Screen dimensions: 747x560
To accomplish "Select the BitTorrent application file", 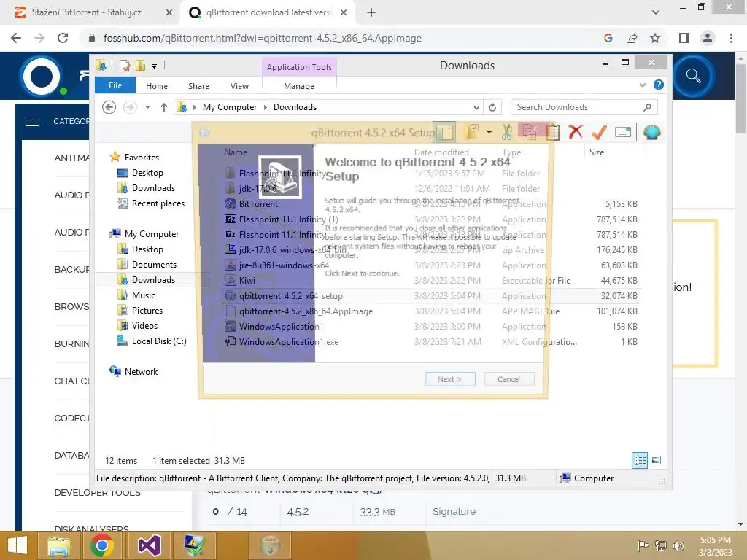I will tap(258, 204).
